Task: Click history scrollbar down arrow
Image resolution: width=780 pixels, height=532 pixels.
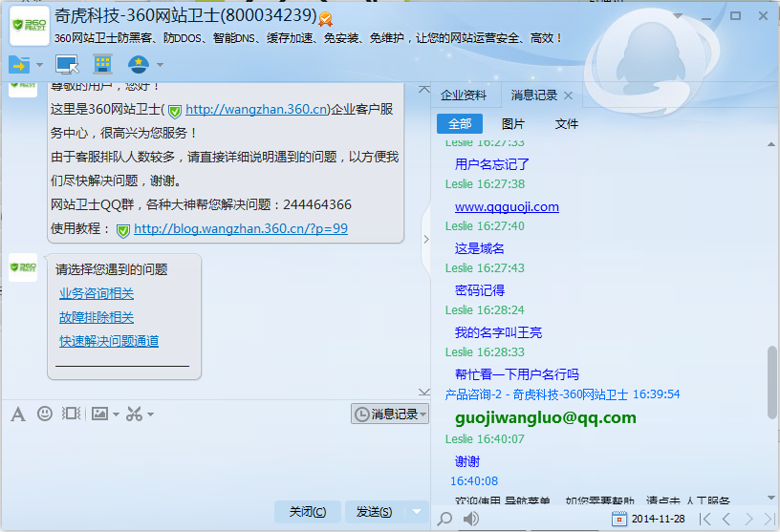Action: coord(771,498)
